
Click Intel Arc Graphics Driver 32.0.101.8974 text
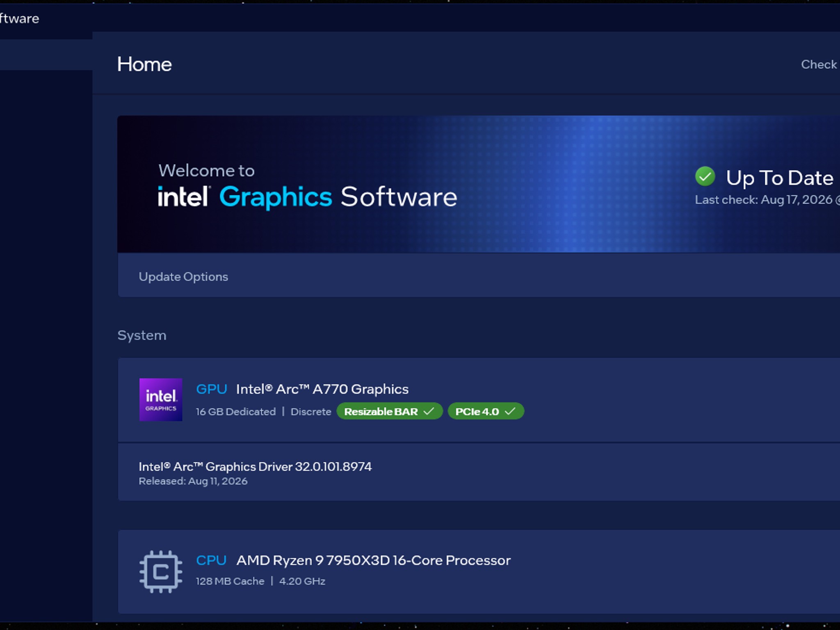coord(255,467)
